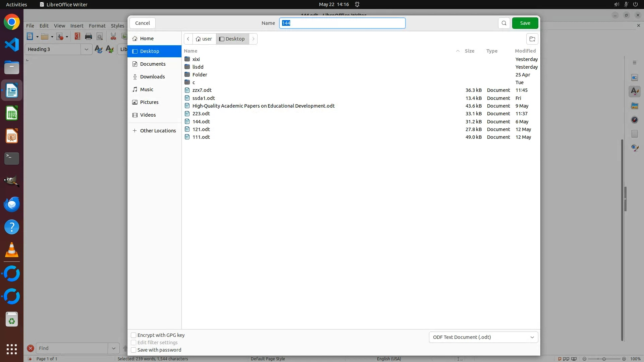Create new folder using folder icon
The height and width of the screenshot is (362, 644).
click(532, 39)
